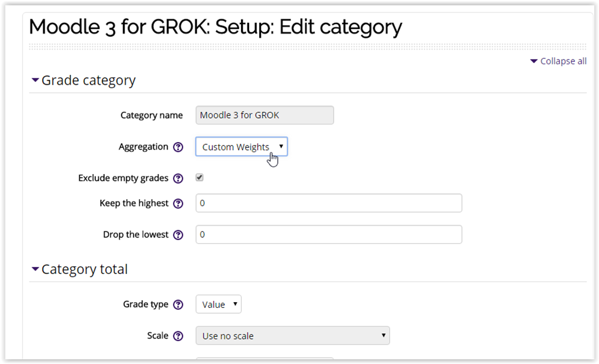The height and width of the screenshot is (364, 599).
Task: Collapse the Grade category section
Action: (x=83, y=80)
